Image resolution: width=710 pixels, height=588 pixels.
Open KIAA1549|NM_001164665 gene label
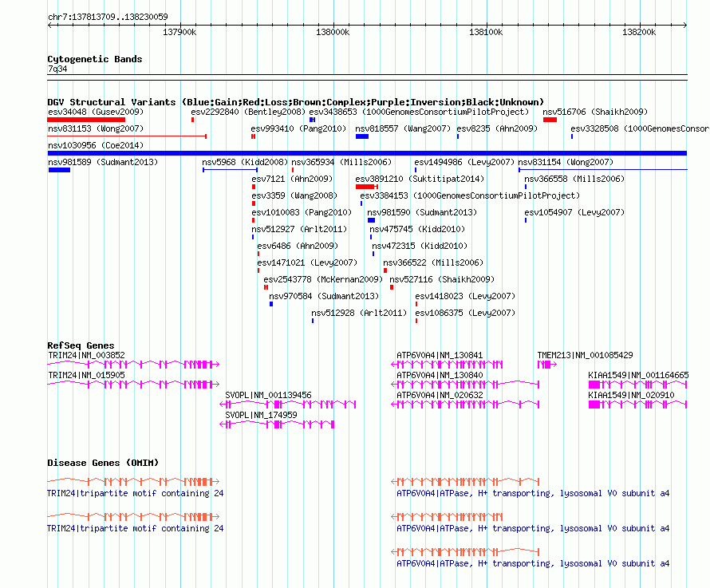click(638, 375)
